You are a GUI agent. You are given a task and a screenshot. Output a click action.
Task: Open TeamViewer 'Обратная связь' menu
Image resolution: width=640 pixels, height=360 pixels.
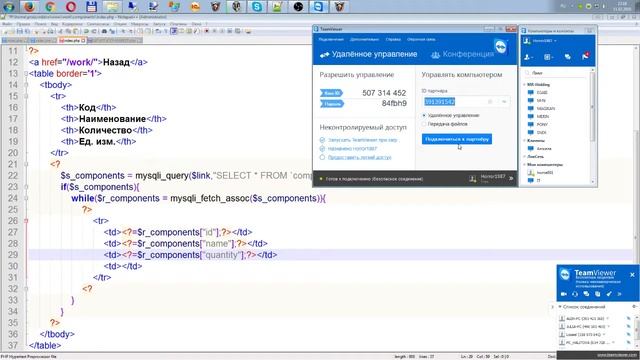pos(421,39)
